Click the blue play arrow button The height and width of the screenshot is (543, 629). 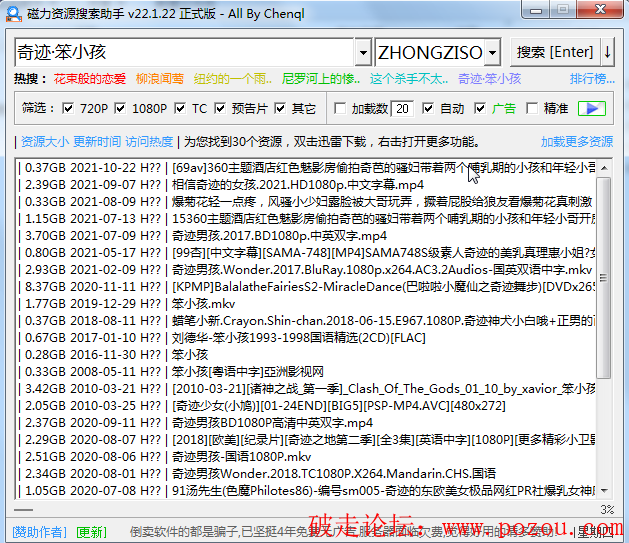coord(592,108)
